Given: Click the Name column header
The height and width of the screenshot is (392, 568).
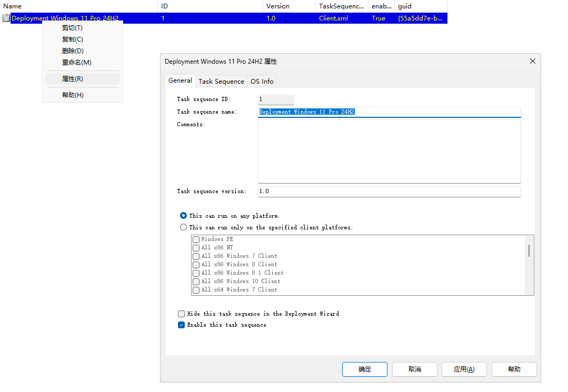Looking at the screenshot, I should [12, 6].
